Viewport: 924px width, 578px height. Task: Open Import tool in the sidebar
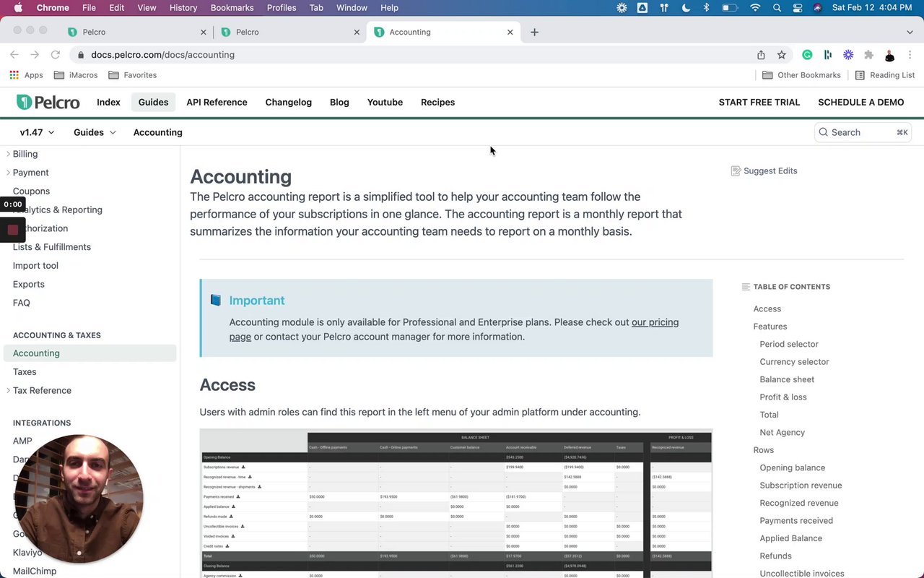click(35, 266)
